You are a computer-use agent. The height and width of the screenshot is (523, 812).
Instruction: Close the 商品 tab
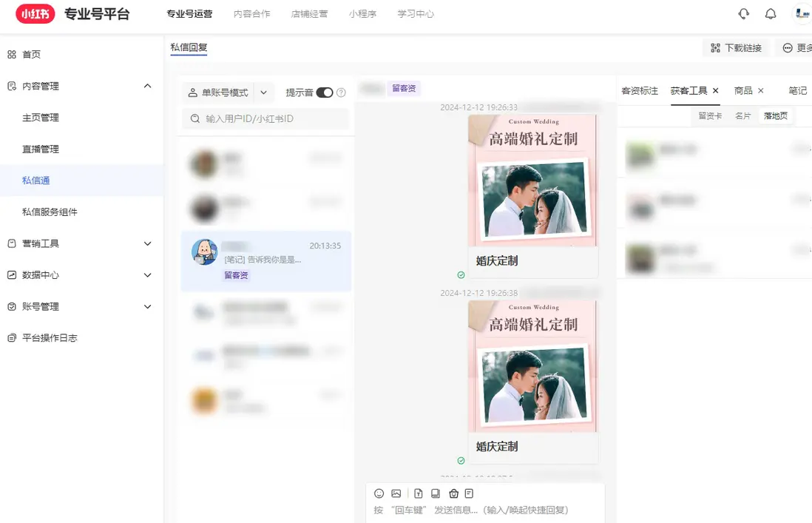pos(761,90)
